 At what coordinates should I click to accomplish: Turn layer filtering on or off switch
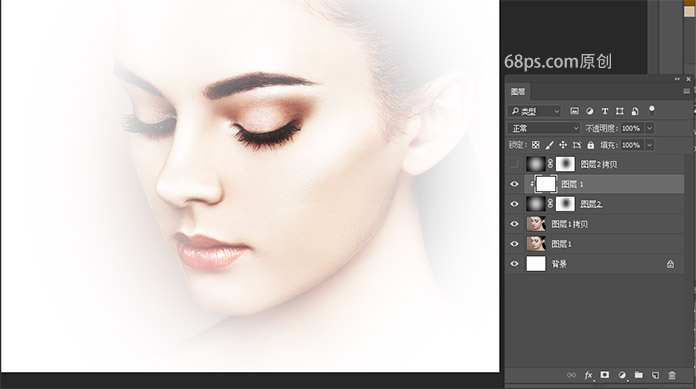[652, 110]
